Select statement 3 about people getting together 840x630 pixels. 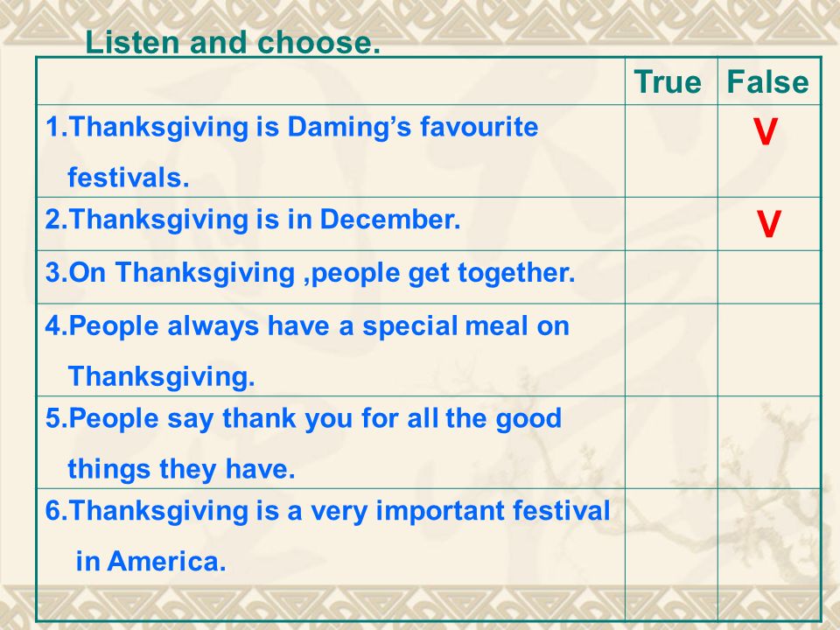coord(310,273)
